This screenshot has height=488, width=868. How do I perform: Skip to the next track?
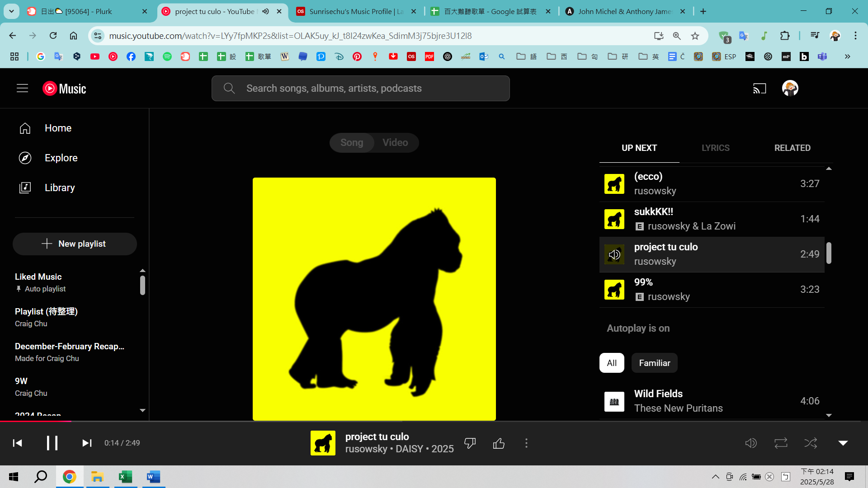(x=87, y=443)
